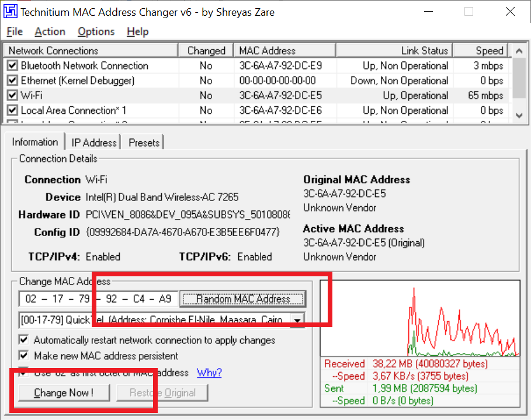Follow the Why? link

(x=209, y=373)
